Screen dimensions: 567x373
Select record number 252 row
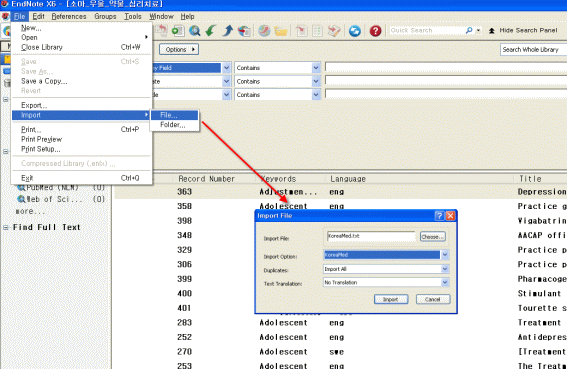pos(341,337)
